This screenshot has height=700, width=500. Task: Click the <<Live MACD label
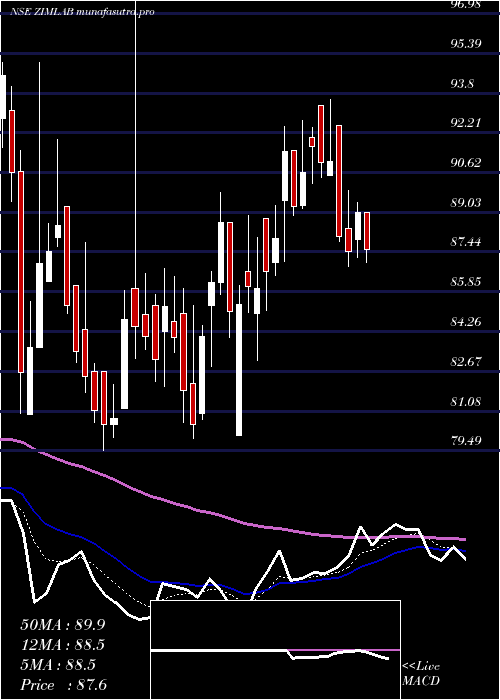pyautogui.click(x=421, y=674)
